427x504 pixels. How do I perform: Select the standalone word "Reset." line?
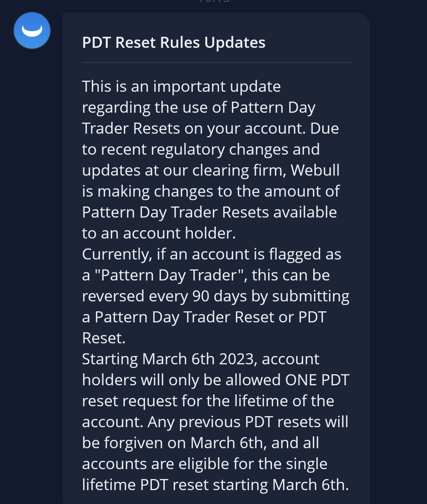pyautogui.click(x=104, y=338)
